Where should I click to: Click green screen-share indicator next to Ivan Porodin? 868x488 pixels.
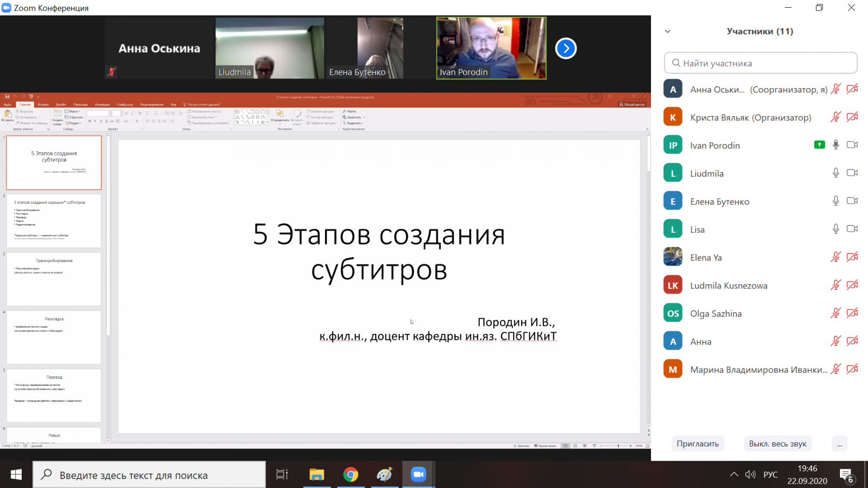pos(819,145)
